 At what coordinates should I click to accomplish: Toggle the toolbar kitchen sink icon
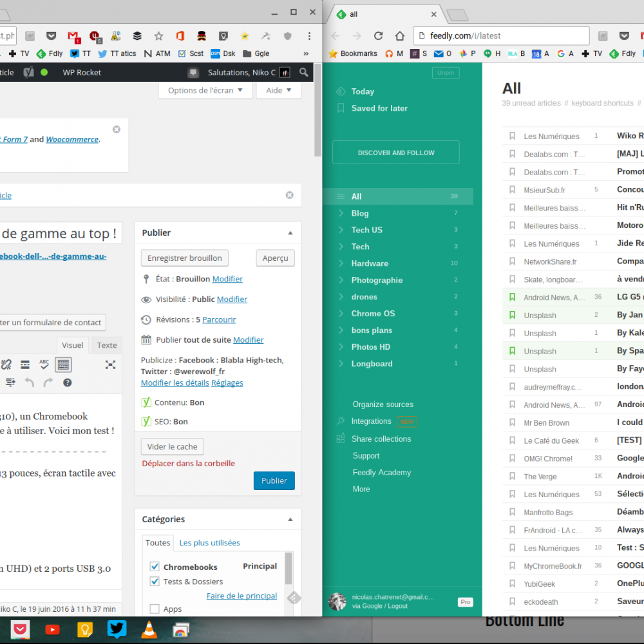63,365
